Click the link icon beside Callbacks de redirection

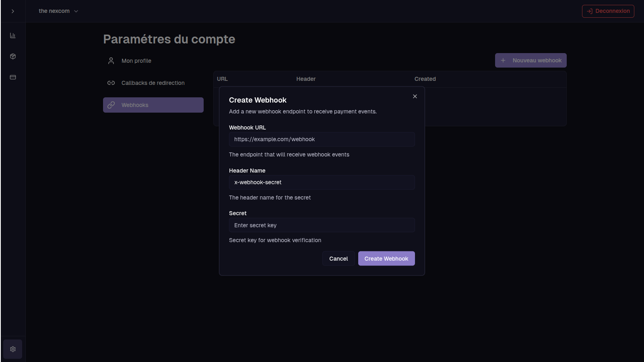[111, 83]
